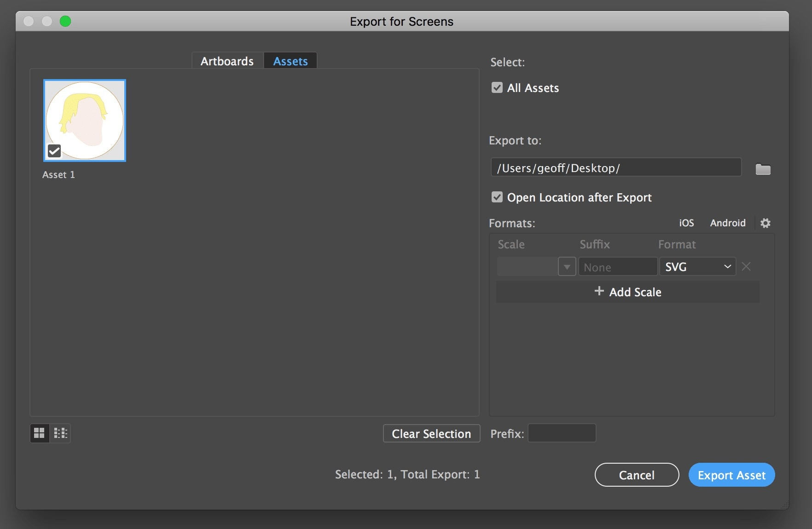812x529 pixels.
Task: Edit the export destination path
Action: (616, 167)
